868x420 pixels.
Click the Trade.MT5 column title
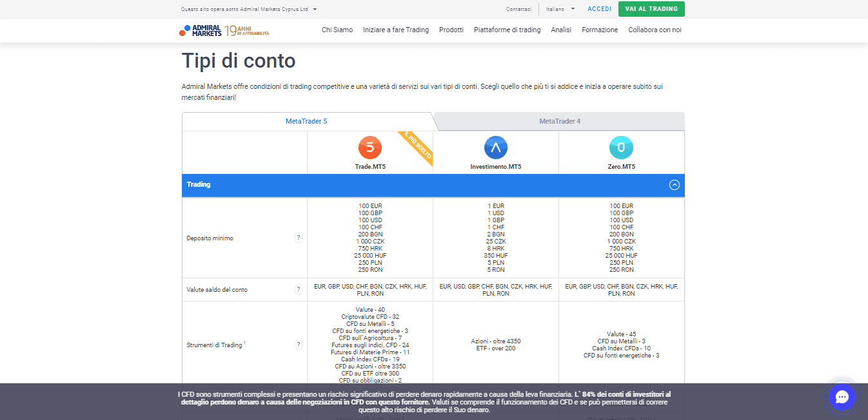click(370, 167)
